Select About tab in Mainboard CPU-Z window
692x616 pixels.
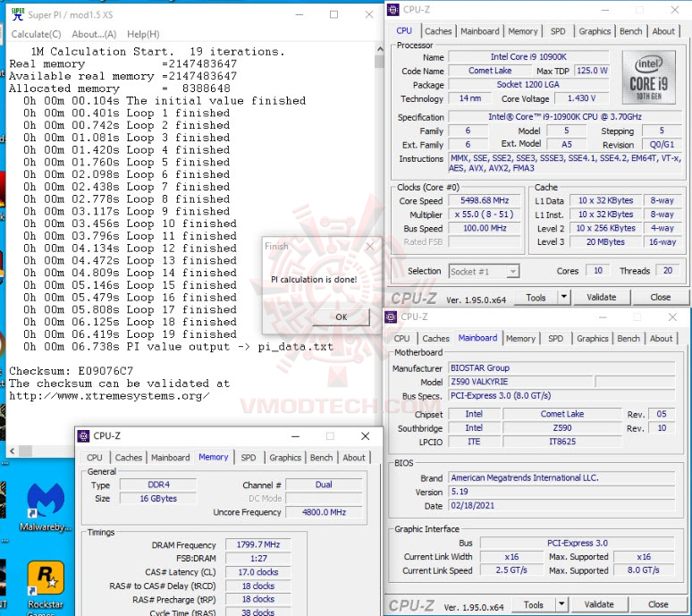661,339
